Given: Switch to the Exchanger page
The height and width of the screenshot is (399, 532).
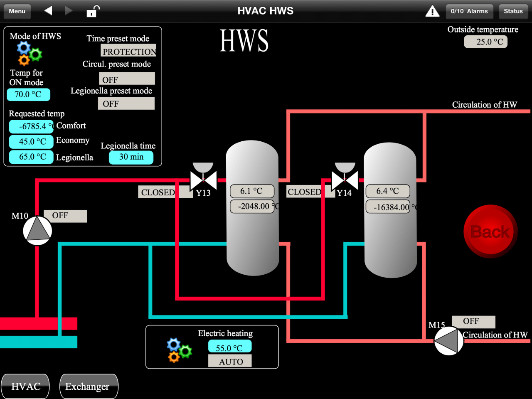Looking at the screenshot, I should point(88,387).
